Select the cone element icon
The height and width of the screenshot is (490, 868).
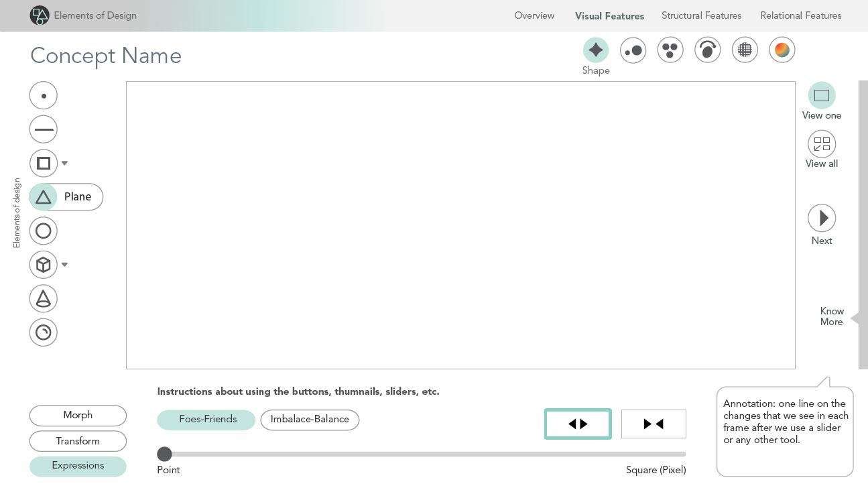[x=44, y=298]
